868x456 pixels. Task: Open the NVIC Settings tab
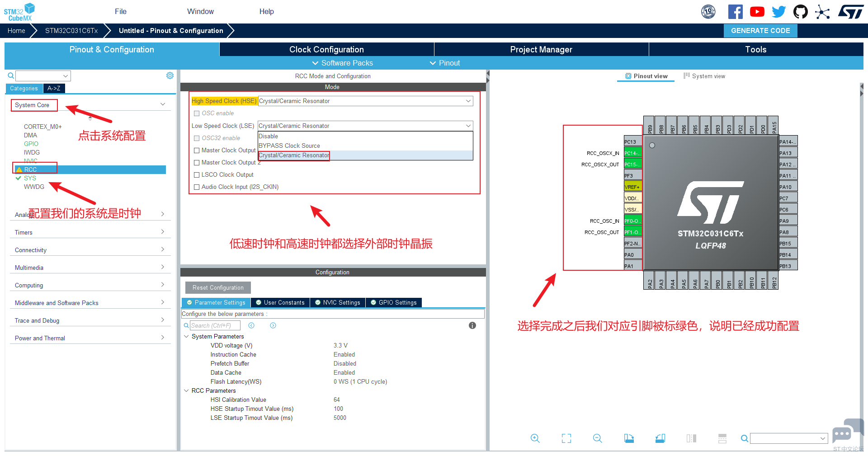338,303
